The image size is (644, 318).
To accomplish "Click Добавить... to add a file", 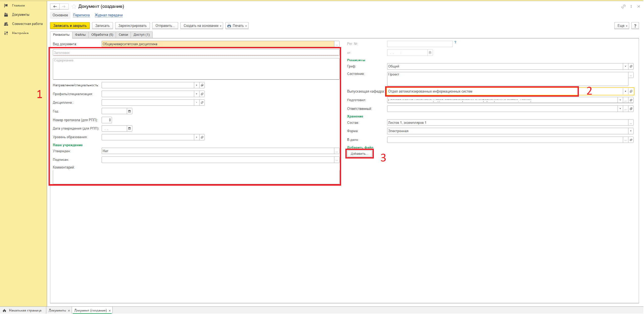I will coord(359,154).
